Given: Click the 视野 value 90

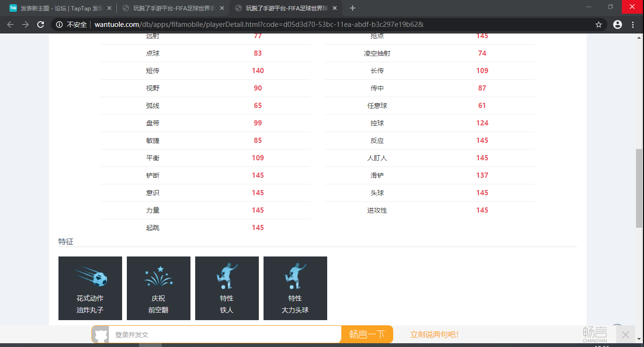Looking at the screenshot, I should pos(258,88).
